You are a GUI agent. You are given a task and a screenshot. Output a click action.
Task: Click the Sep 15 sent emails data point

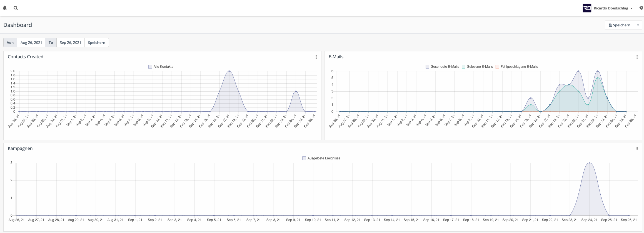[x=531, y=98]
